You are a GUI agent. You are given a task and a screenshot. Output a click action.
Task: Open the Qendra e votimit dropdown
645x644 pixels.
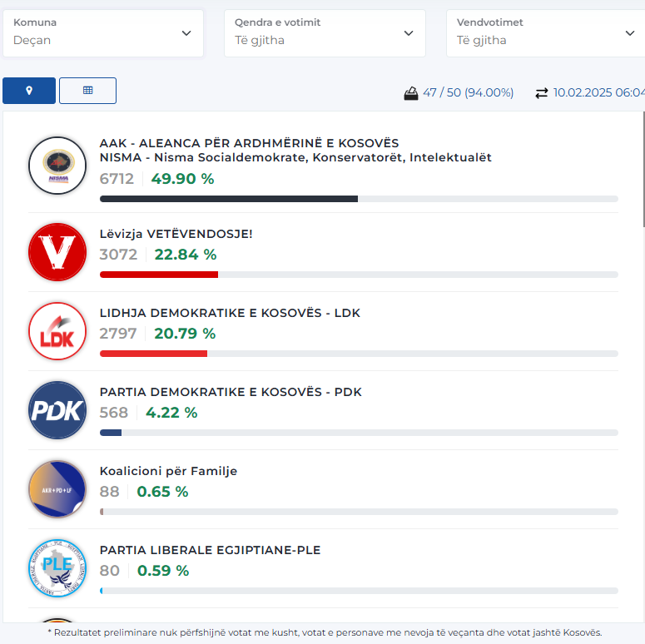pos(325,33)
